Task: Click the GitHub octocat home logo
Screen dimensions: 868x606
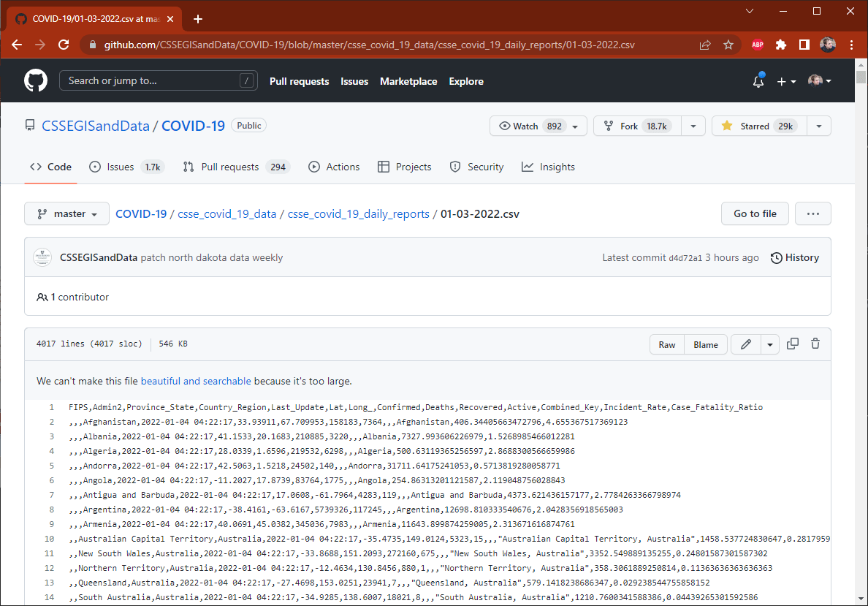Action: 35,80
